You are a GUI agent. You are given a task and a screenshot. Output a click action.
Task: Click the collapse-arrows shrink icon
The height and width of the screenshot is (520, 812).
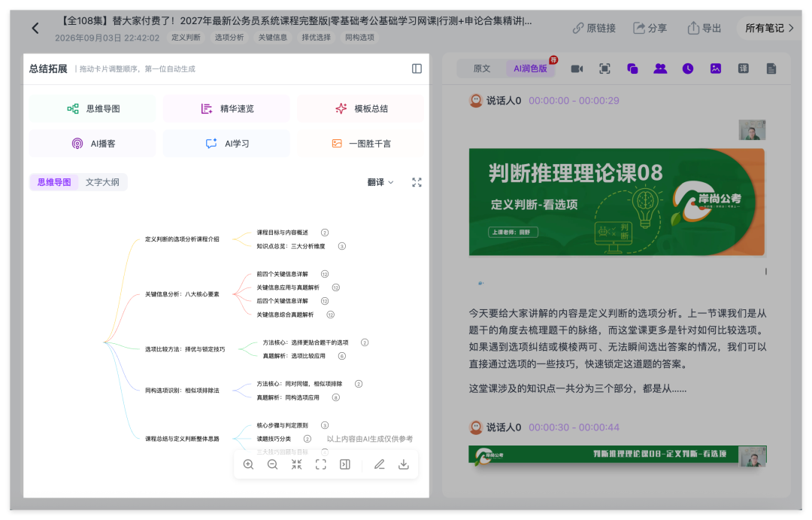297,464
